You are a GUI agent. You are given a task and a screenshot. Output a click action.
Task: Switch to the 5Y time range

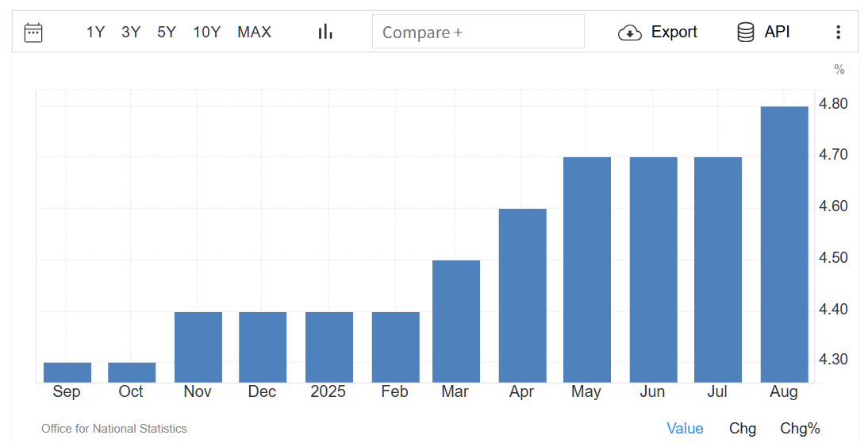pyautogui.click(x=167, y=33)
